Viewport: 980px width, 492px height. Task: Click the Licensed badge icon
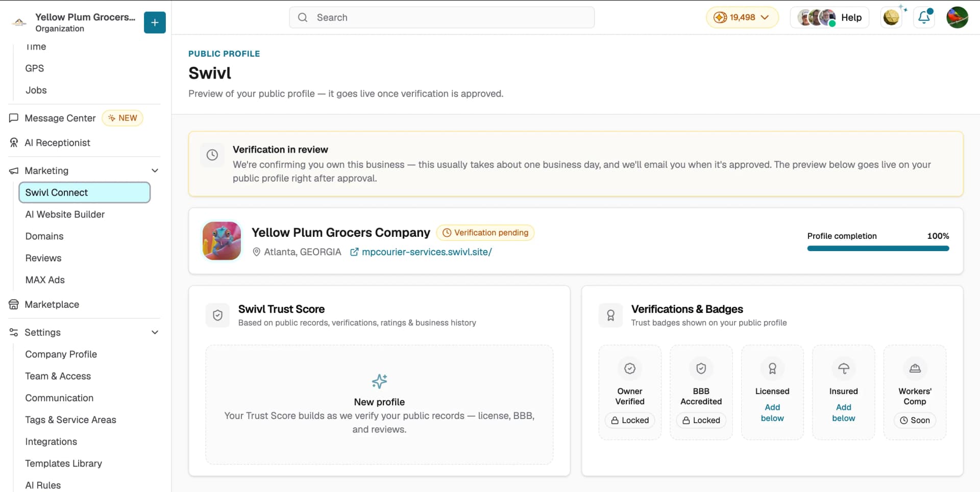point(772,368)
